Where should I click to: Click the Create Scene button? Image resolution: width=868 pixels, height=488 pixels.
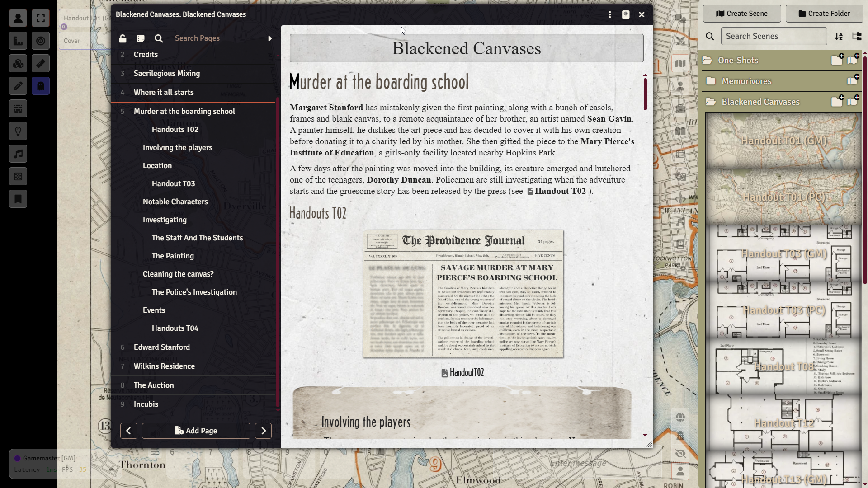click(742, 14)
